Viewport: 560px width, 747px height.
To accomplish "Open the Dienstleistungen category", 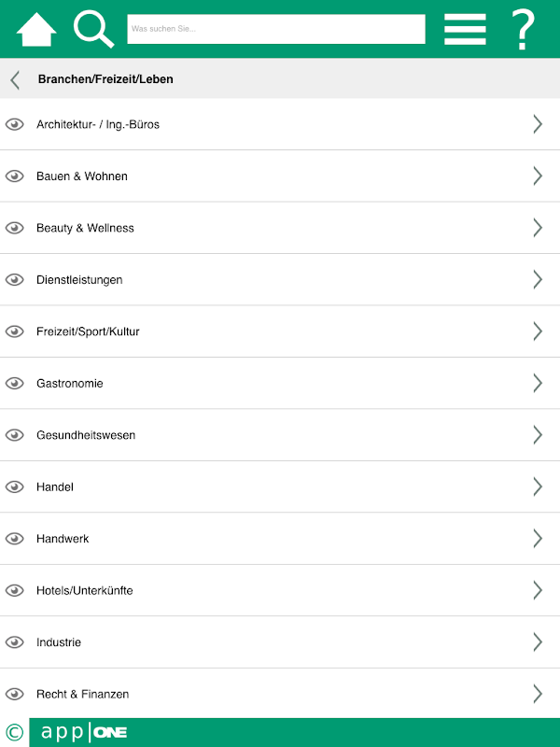I will click(280, 279).
